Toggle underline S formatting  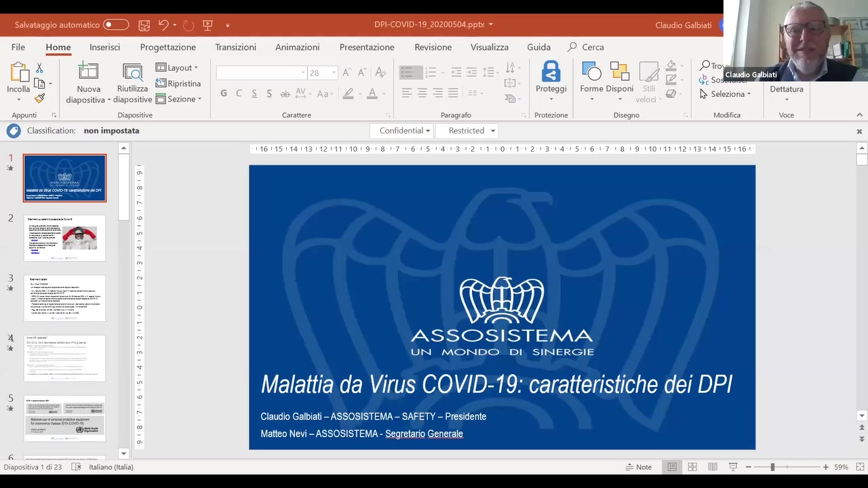pyautogui.click(x=254, y=94)
